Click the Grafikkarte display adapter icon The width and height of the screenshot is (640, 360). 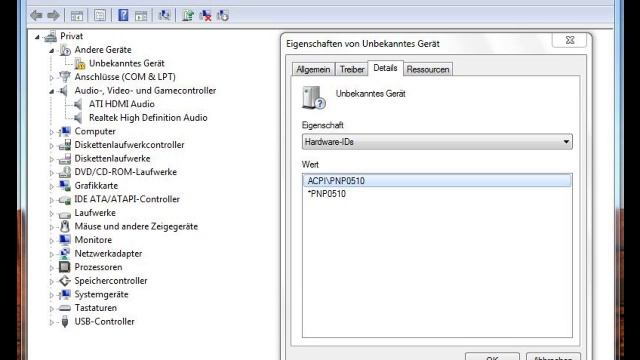click(65, 186)
